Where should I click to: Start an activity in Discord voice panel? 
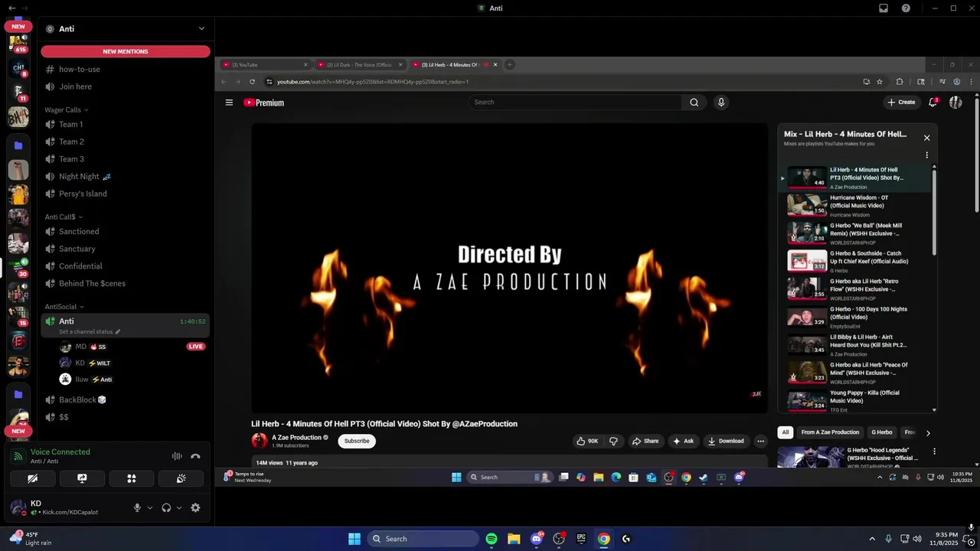[x=132, y=478]
